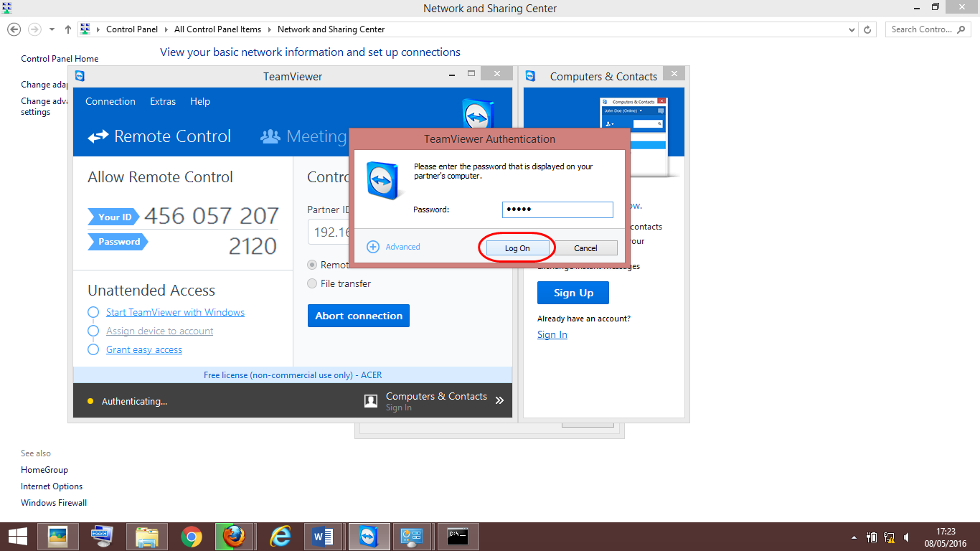Screen dimensions: 980x551
Task: Click the Abort connection button
Action: pos(358,316)
